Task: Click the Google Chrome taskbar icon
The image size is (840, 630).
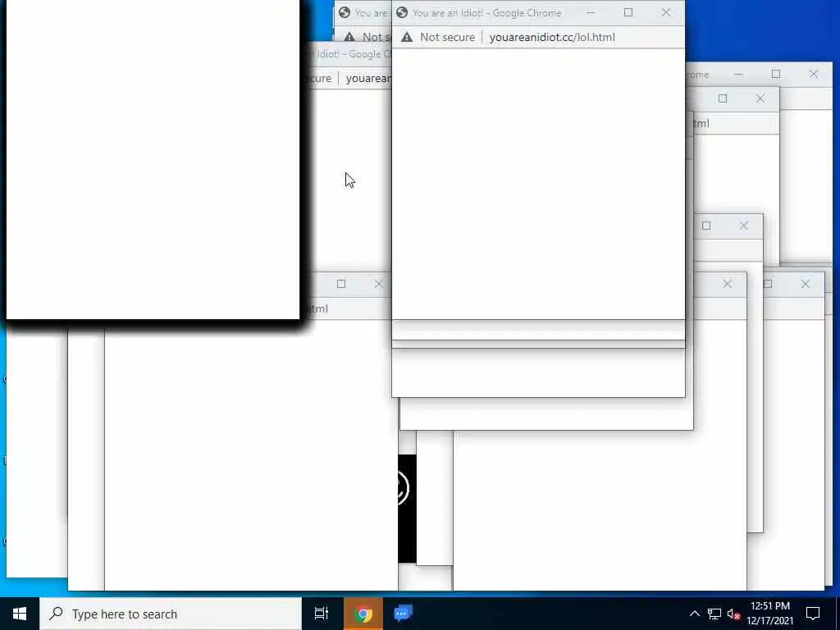Action: click(x=363, y=614)
